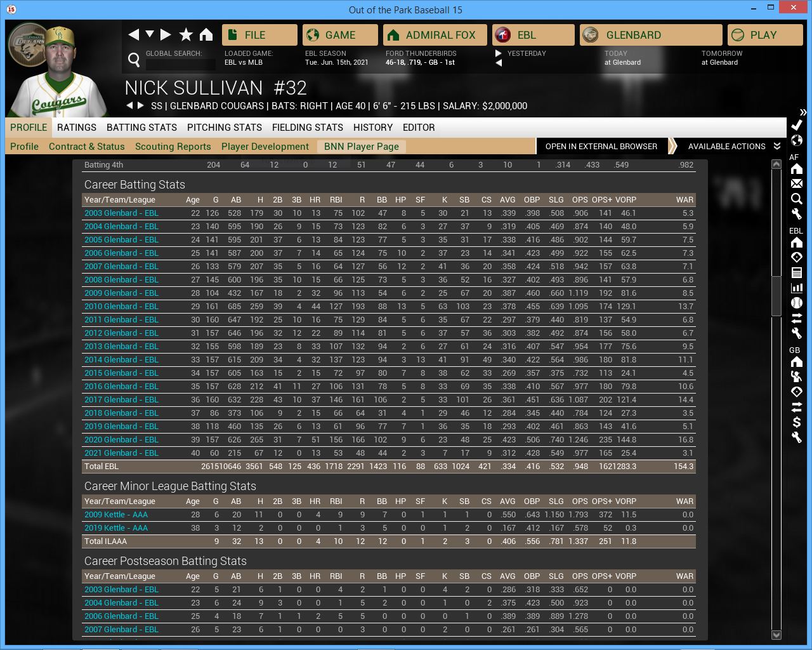Click the bookmark star icon
Screen dimensions: 812x650
click(x=186, y=35)
